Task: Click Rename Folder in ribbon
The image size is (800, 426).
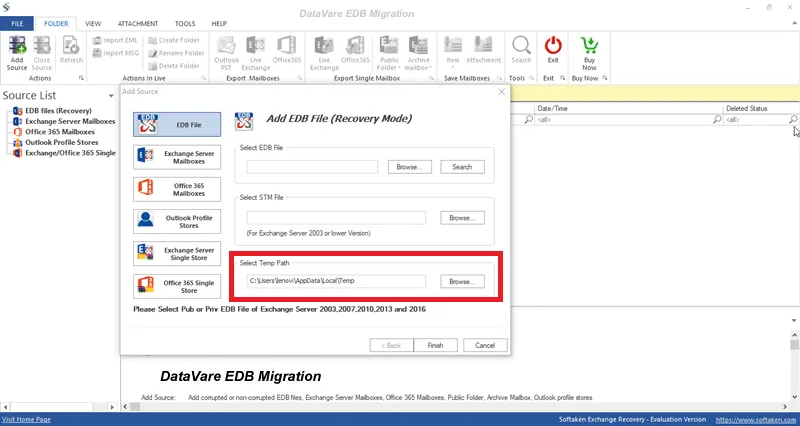Action: [x=176, y=53]
